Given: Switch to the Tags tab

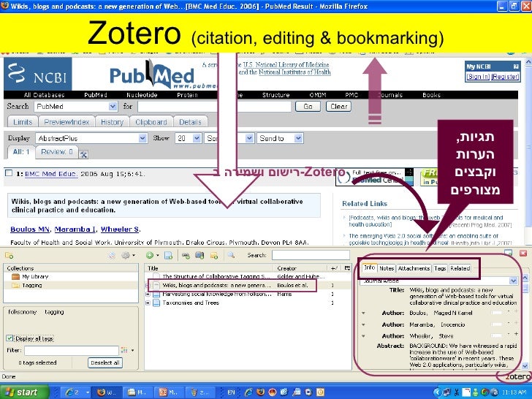Looking at the screenshot, I should [440, 268].
